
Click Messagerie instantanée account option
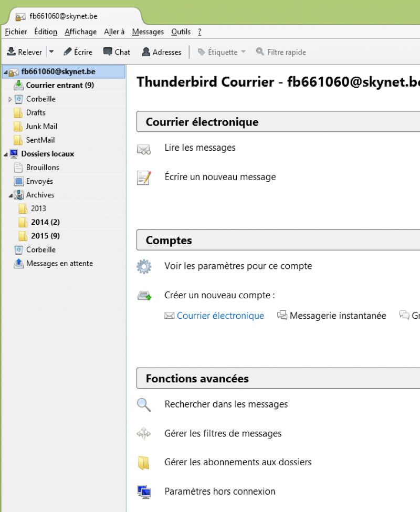(x=338, y=316)
